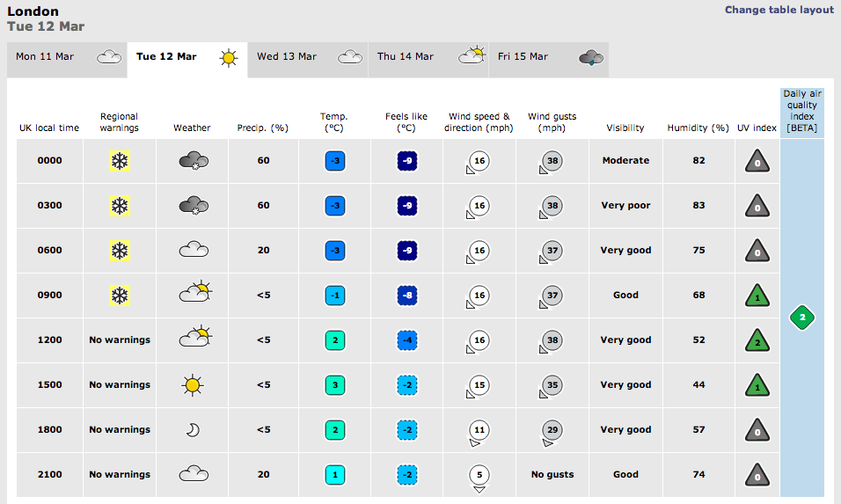Click the wind gust 35 icon at 1500
The image size is (841, 504).
pyautogui.click(x=551, y=387)
